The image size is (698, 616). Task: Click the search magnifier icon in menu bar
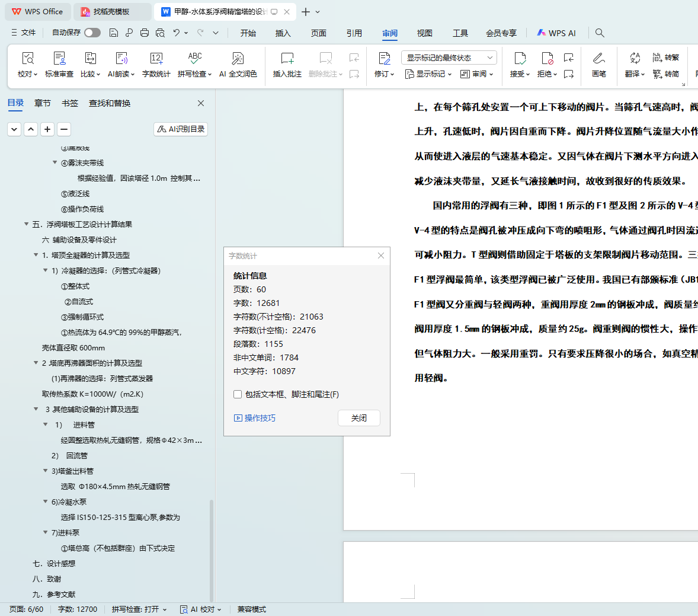600,33
